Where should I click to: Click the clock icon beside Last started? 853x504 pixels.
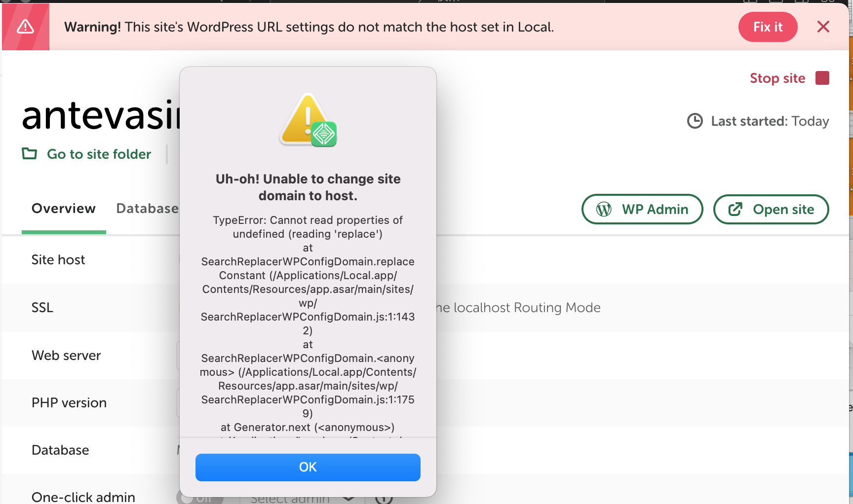point(695,121)
